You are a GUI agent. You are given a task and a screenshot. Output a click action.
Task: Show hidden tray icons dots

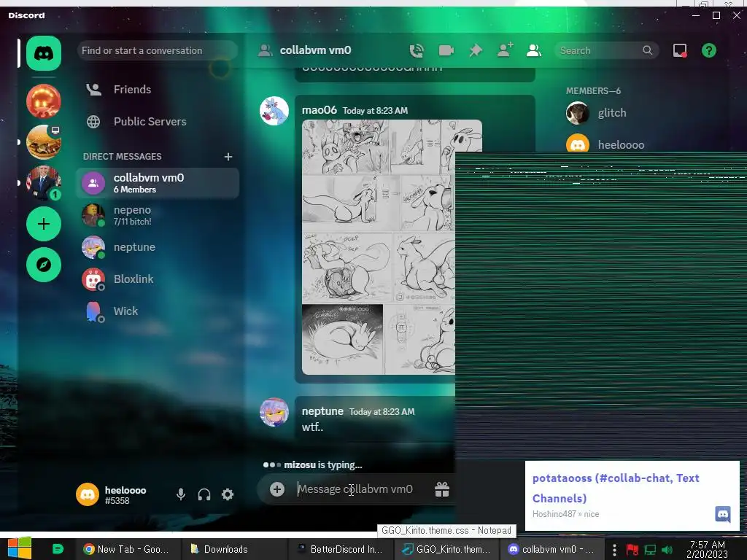point(614,550)
